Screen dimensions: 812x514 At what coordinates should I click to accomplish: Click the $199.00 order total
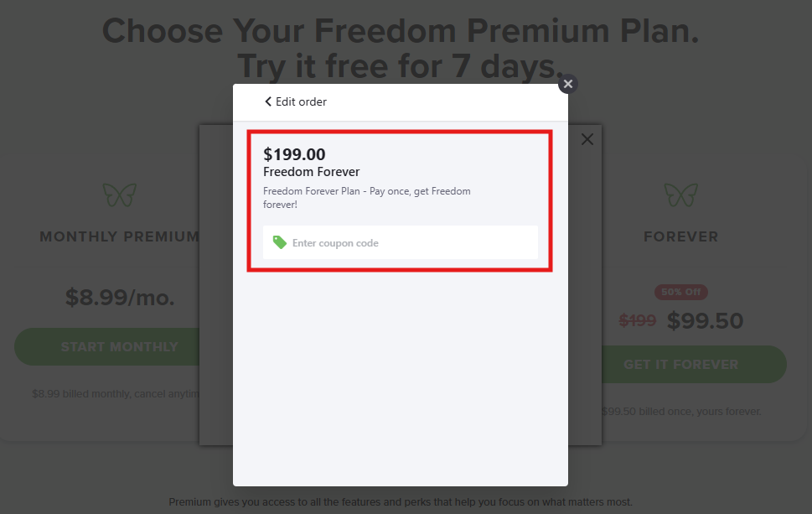294,154
